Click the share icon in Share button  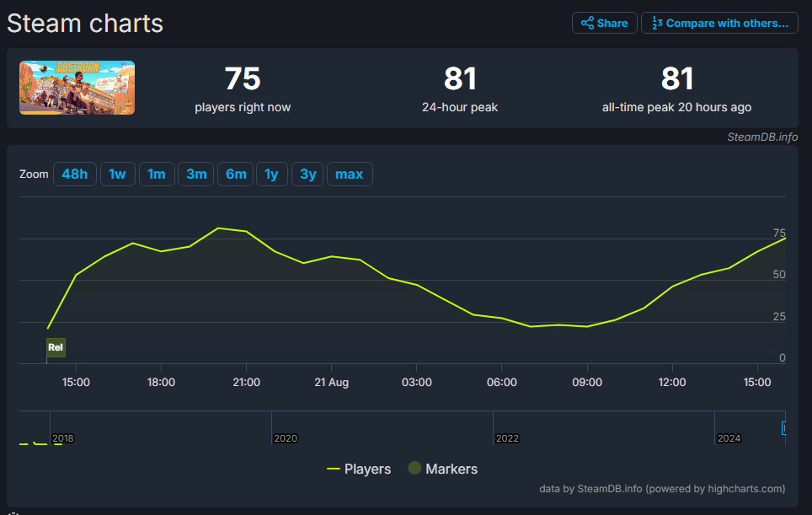tap(587, 23)
